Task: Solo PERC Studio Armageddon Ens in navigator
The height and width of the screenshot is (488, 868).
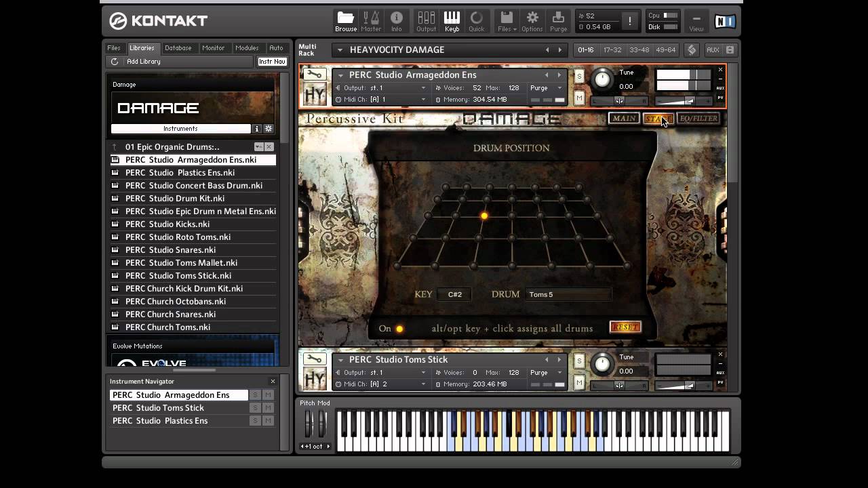Action: [255, 395]
